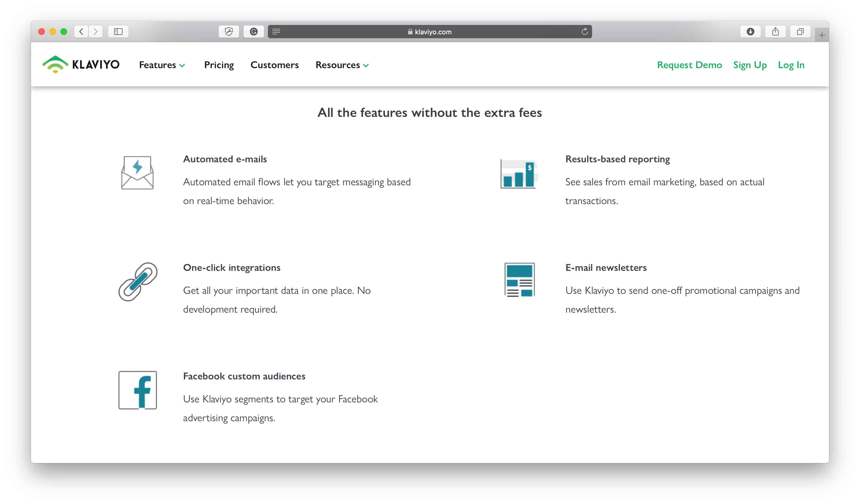Screen dimensions: 860x504
Task: Reload the page using the refresh icon
Action: click(x=585, y=32)
